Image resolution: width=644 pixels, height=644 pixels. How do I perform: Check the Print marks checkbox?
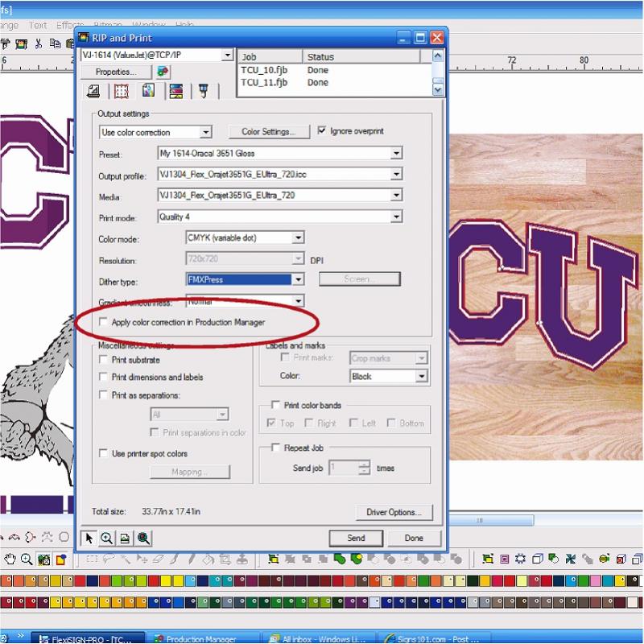pyautogui.click(x=285, y=357)
